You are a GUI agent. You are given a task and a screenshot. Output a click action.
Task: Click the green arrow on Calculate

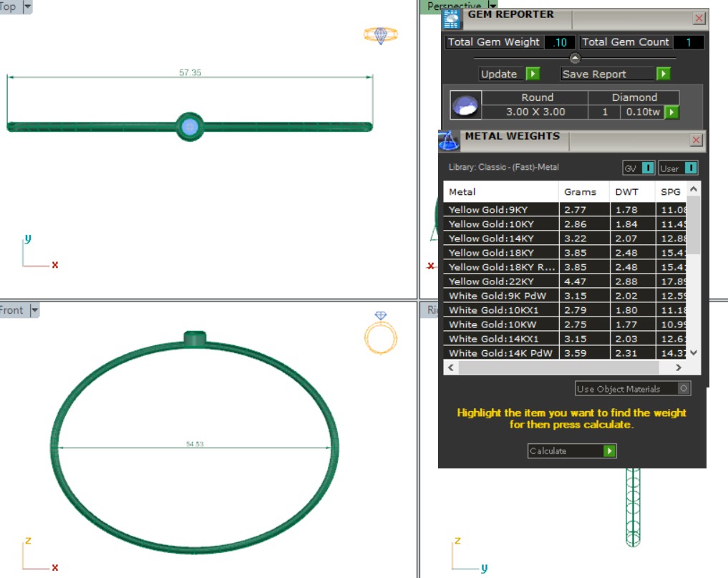tap(610, 451)
